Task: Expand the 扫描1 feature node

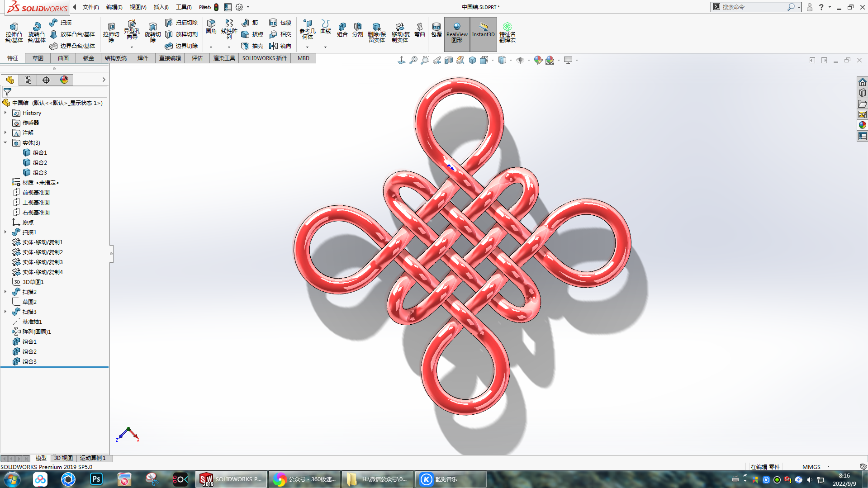Action: [x=5, y=232]
